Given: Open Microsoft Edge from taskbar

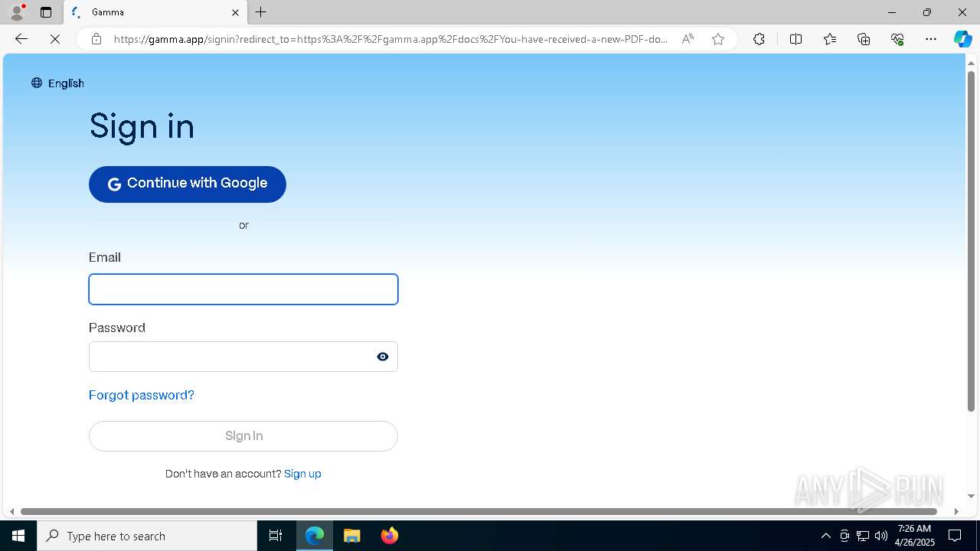Looking at the screenshot, I should (x=315, y=536).
